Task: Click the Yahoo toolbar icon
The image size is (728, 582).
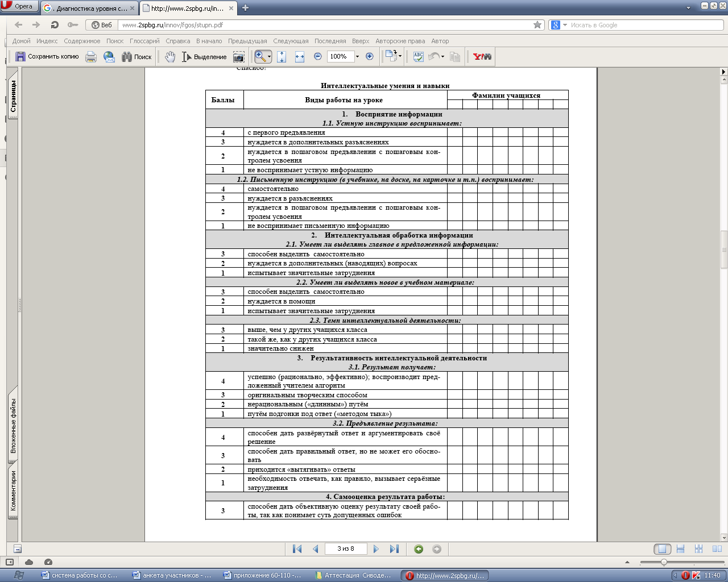Action: (x=482, y=56)
